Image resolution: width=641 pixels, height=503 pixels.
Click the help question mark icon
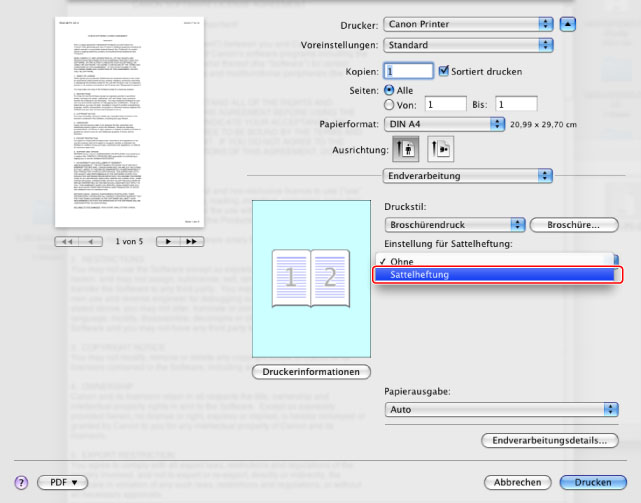coord(20,482)
